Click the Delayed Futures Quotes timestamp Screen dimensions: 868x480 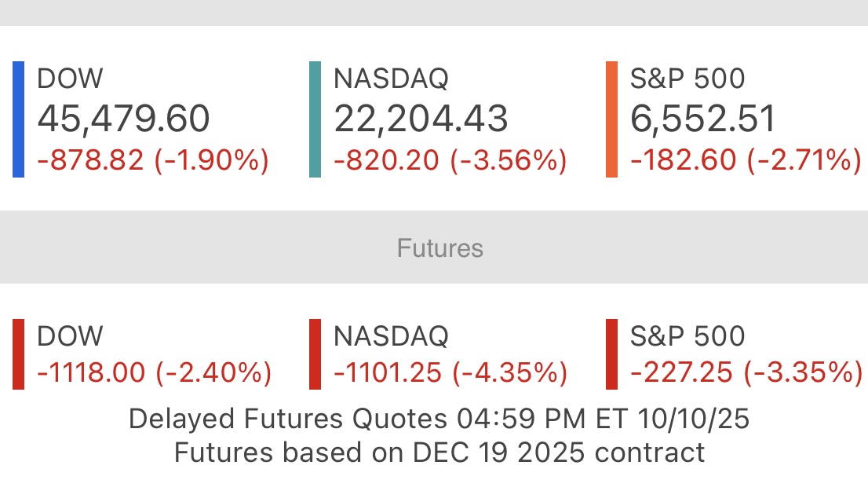[x=439, y=419]
